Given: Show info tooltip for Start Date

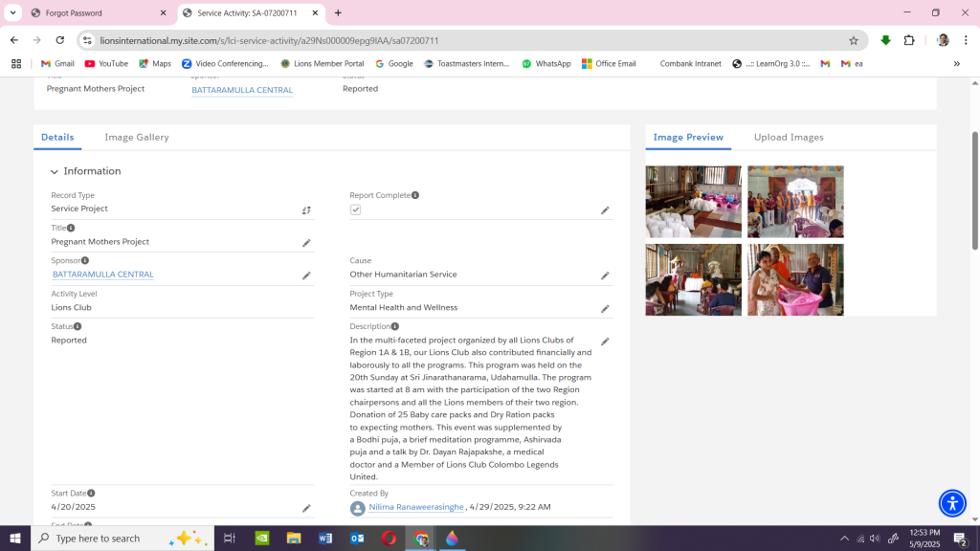Looking at the screenshot, I should click(91, 493).
